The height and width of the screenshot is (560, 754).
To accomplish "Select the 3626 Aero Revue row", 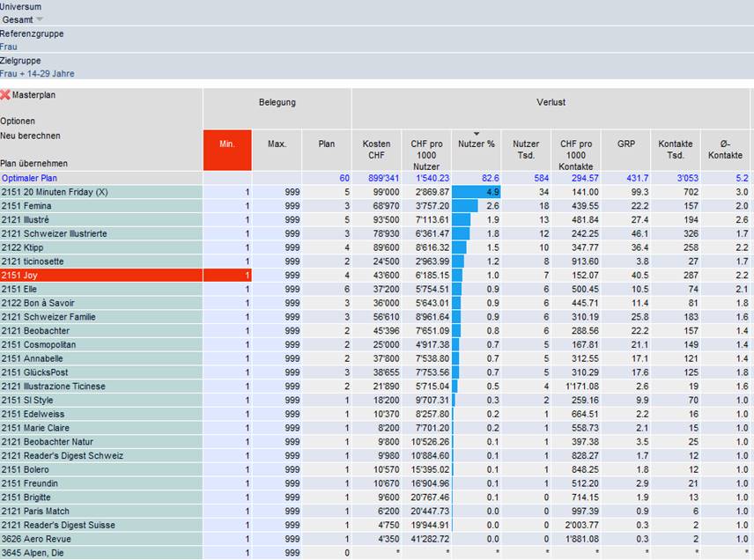I will [101, 540].
